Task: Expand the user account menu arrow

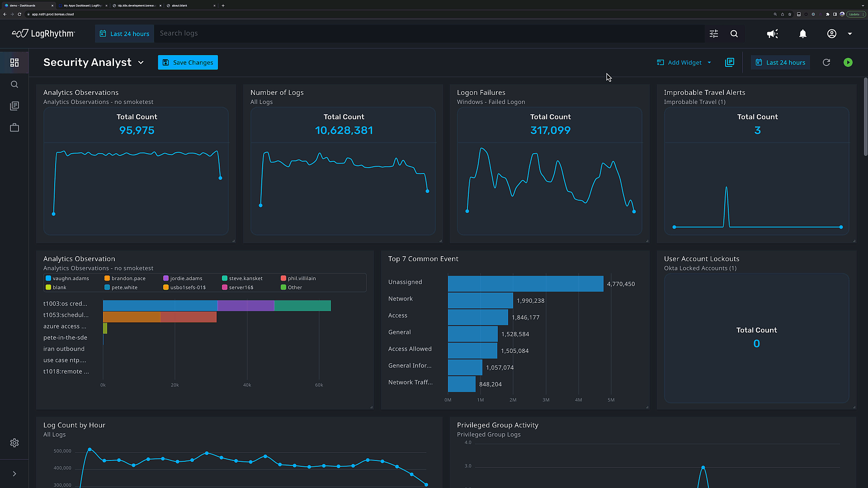Action: [850, 34]
